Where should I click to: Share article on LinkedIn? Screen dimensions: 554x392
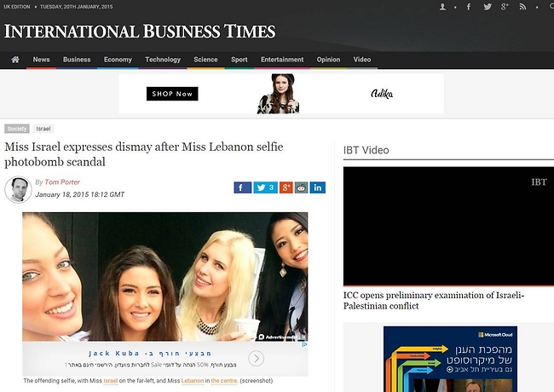317,187
